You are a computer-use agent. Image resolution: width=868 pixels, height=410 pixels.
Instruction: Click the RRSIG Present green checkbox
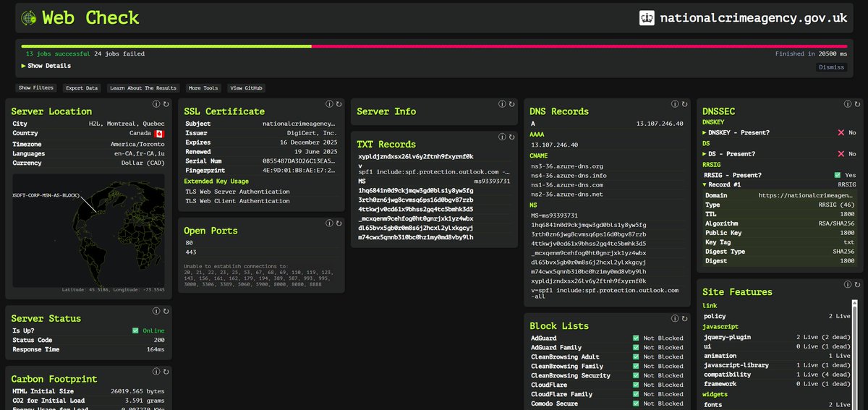click(x=837, y=175)
